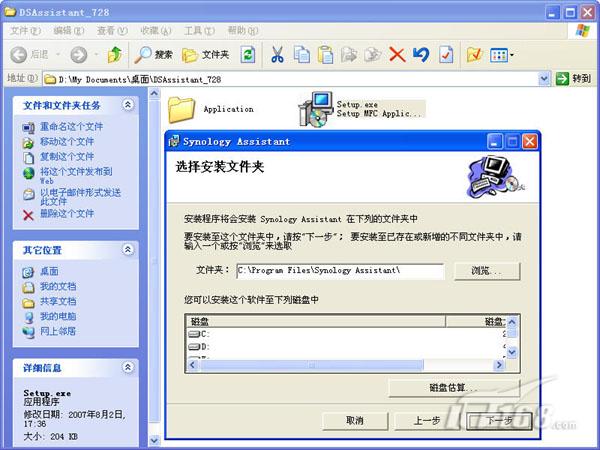Click the 浏览 browse button
600x450 pixels.
click(x=487, y=271)
